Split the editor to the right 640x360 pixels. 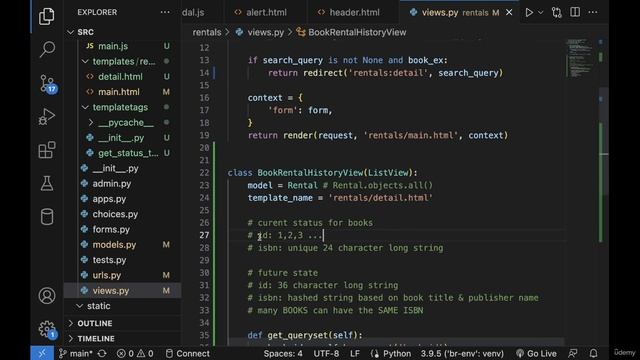[x=575, y=12]
